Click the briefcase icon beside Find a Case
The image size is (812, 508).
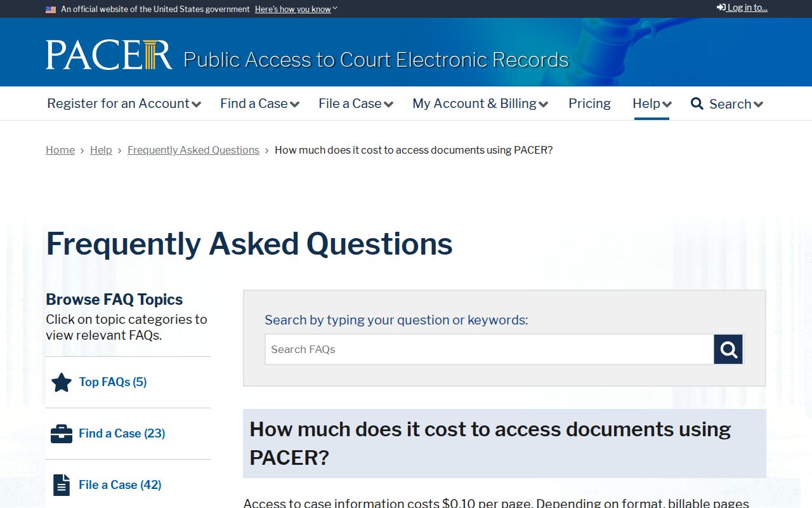click(62, 434)
